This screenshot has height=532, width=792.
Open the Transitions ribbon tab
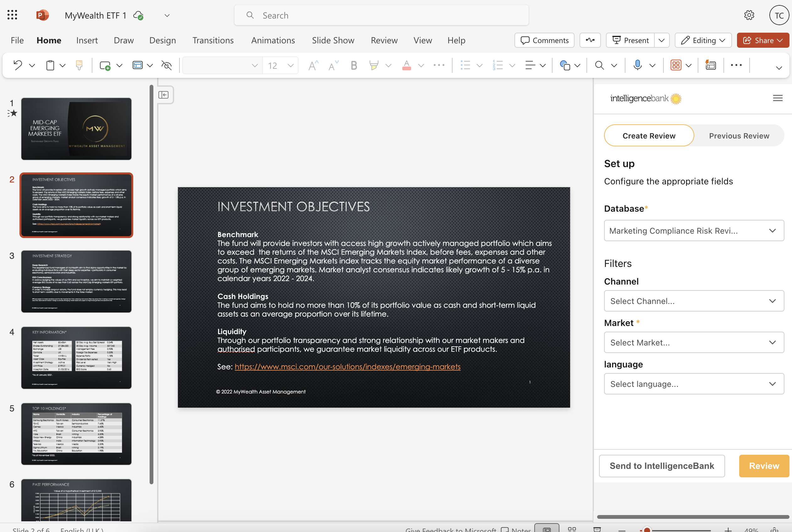coord(213,41)
